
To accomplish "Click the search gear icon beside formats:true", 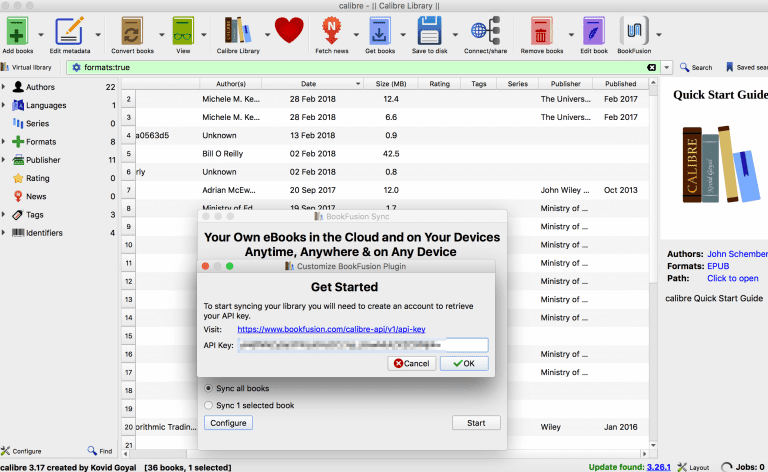I will 76,68.
